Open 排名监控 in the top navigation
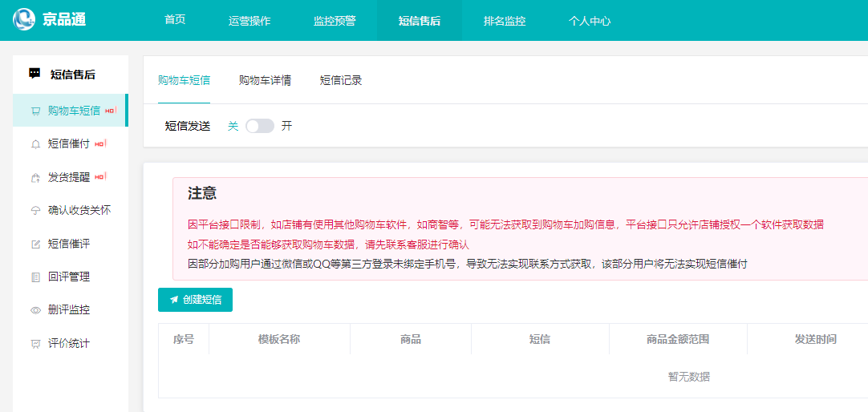The height and width of the screenshot is (412, 868). pyautogui.click(x=505, y=21)
